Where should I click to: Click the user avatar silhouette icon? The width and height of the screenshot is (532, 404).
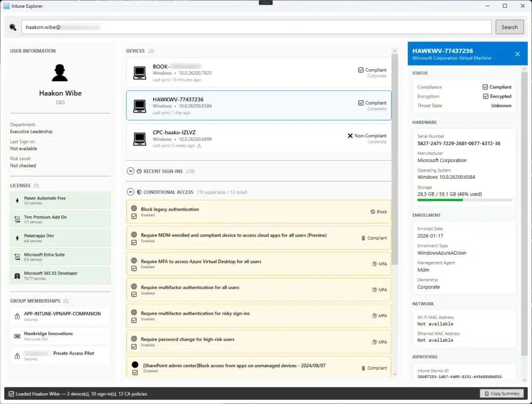pyautogui.click(x=60, y=73)
